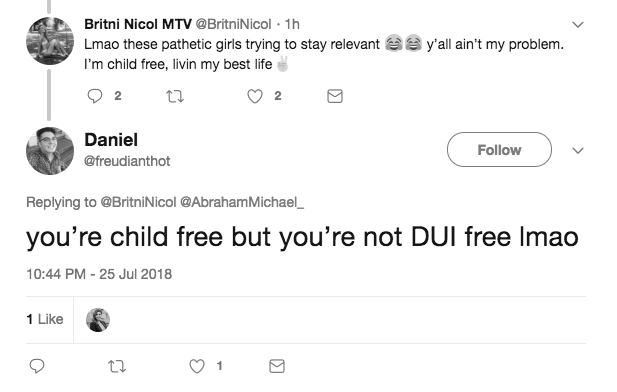
Task: Reply to Britni Nicol's tweet
Action: (x=95, y=96)
